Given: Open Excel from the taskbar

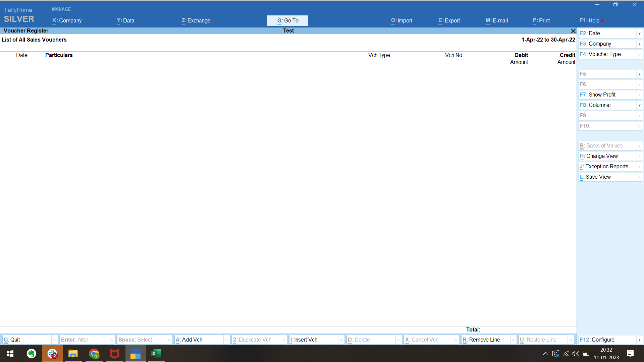Looking at the screenshot, I should (156, 354).
